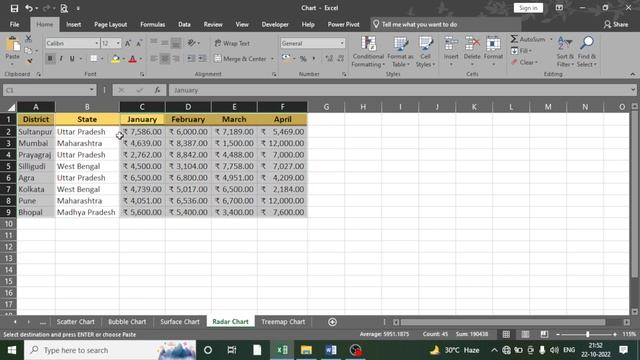
Task: Open the Name Box dropdown arrow
Action: [91, 90]
